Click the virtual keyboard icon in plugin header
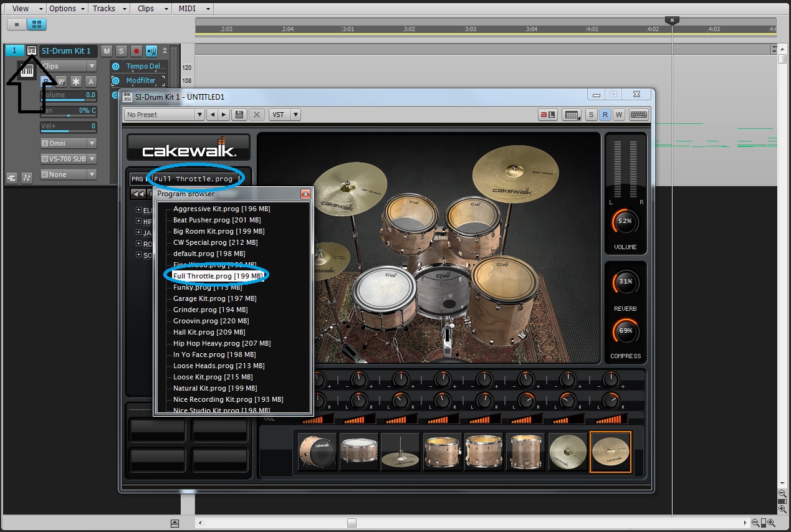 tap(638, 115)
